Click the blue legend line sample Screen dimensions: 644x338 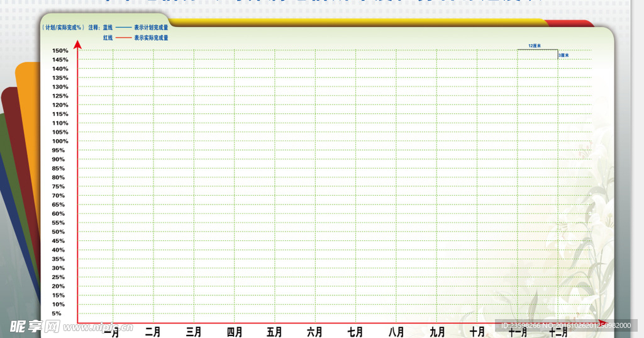coord(124,28)
